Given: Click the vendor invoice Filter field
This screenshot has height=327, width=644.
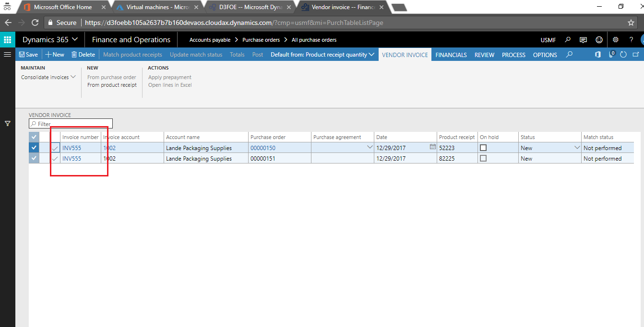Looking at the screenshot, I should click(x=71, y=124).
